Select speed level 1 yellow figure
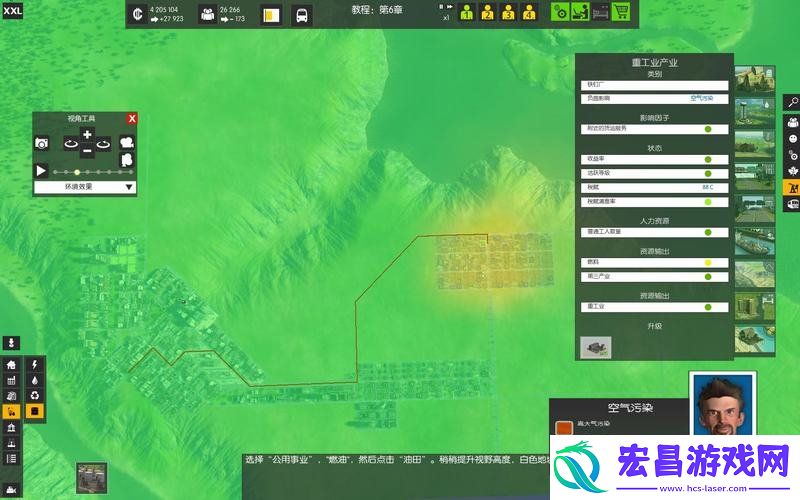800x500 pixels. [x=466, y=12]
